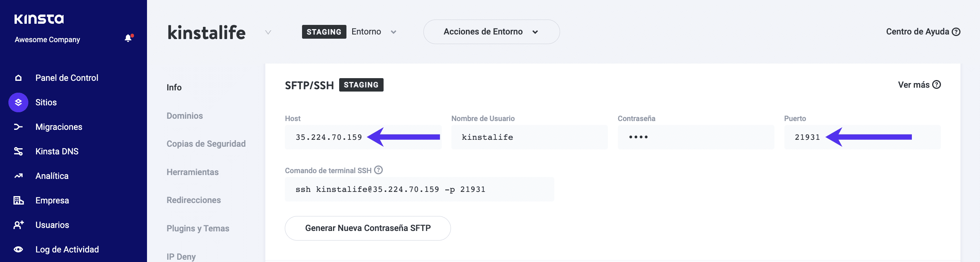Open the Usuarios add-user icon

pyautogui.click(x=18, y=225)
